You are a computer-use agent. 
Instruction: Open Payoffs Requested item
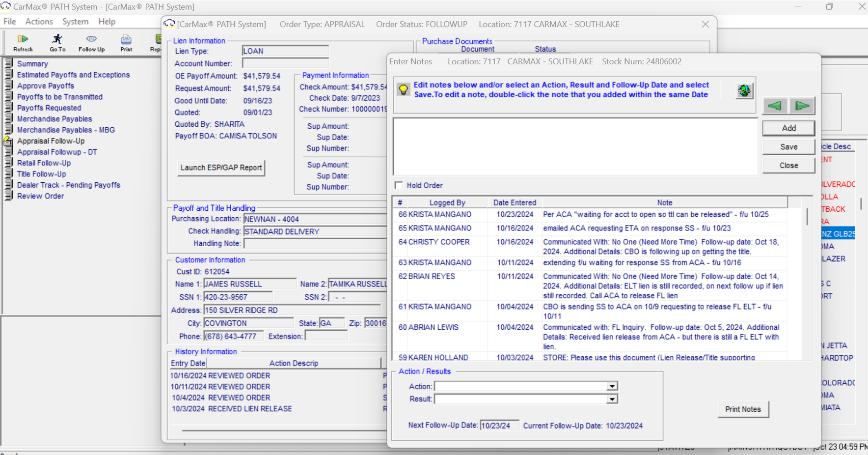(49, 108)
